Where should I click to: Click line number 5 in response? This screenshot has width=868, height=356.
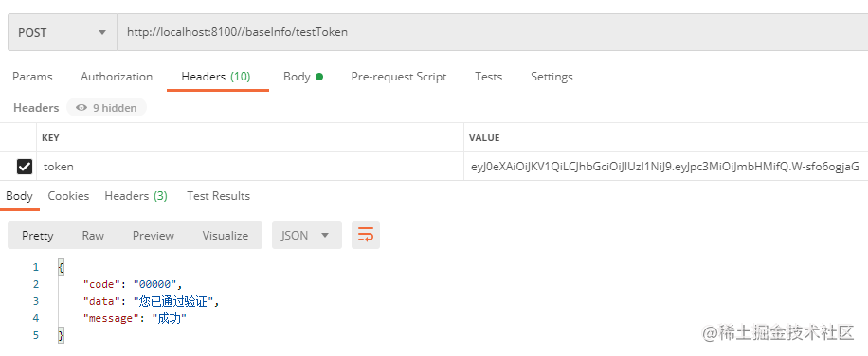pyautogui.click(x=36, y=335)
